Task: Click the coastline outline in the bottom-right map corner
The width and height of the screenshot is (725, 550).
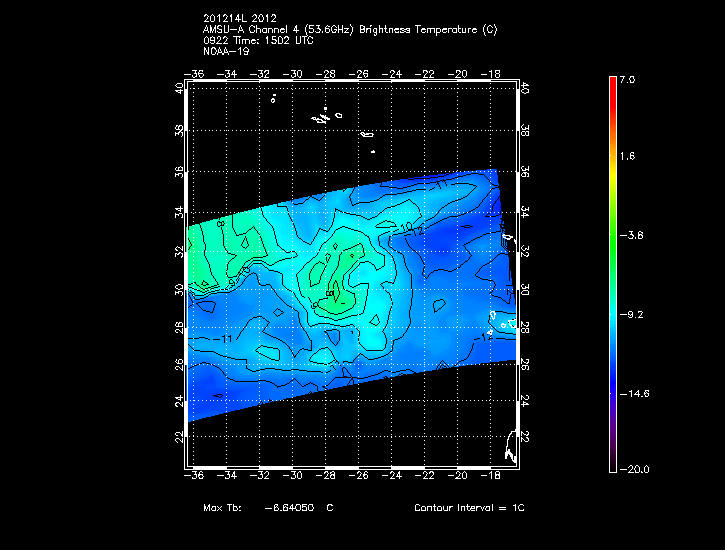Action: [x=513, y=446]
